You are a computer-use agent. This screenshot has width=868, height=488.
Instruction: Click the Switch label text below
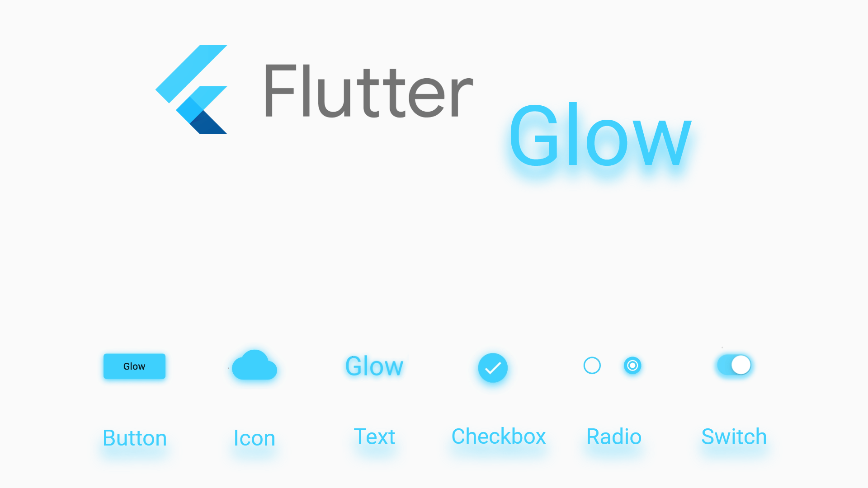pos(734,436)
